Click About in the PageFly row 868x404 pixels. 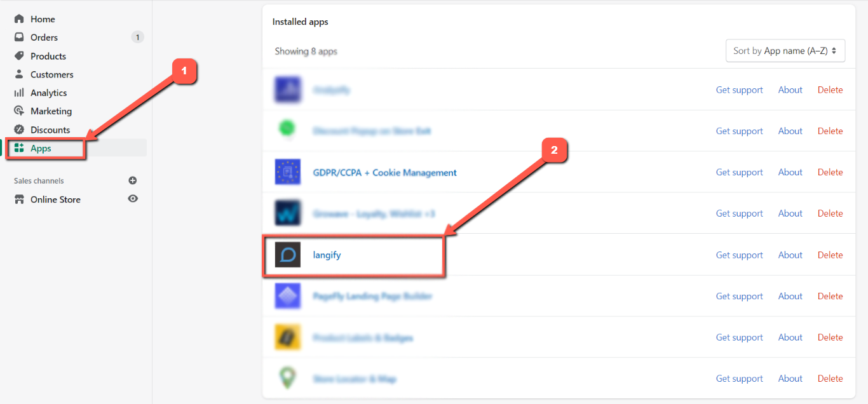[x=790, y=296]
